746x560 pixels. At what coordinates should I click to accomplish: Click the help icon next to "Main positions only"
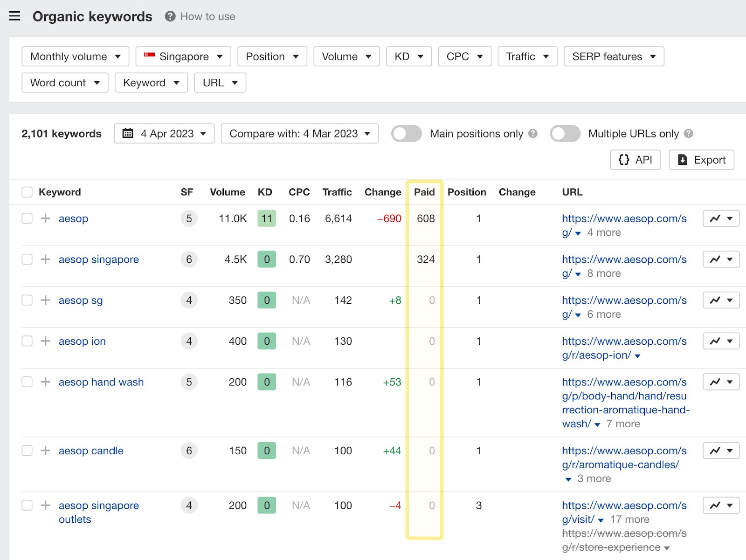533,134
